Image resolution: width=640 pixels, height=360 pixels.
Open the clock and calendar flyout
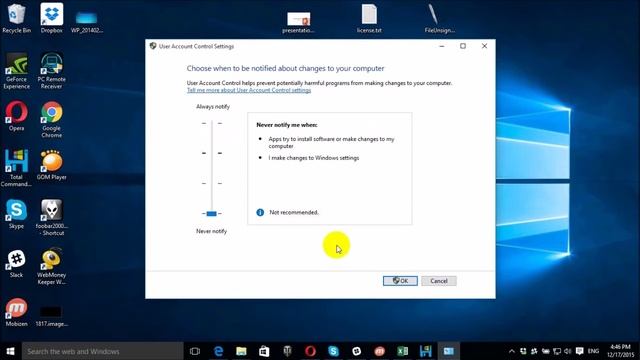620,351
